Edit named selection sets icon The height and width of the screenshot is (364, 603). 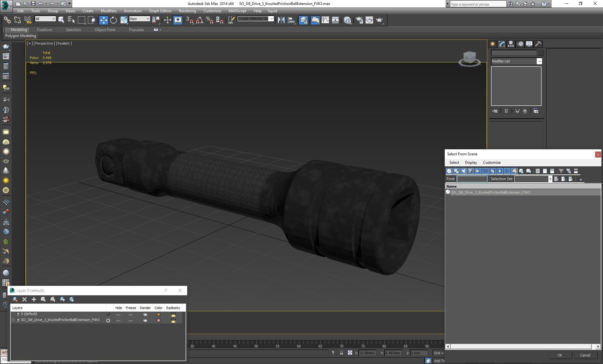[x=231, y=20]
